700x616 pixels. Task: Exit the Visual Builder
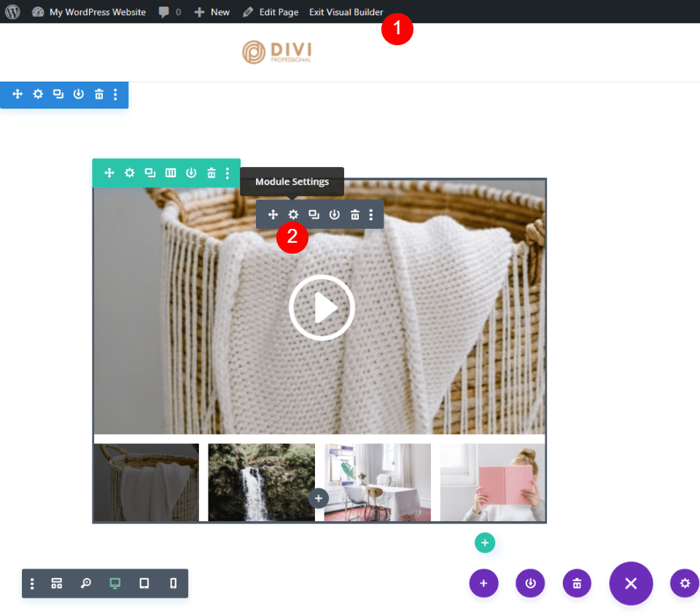tap(346, 12)
